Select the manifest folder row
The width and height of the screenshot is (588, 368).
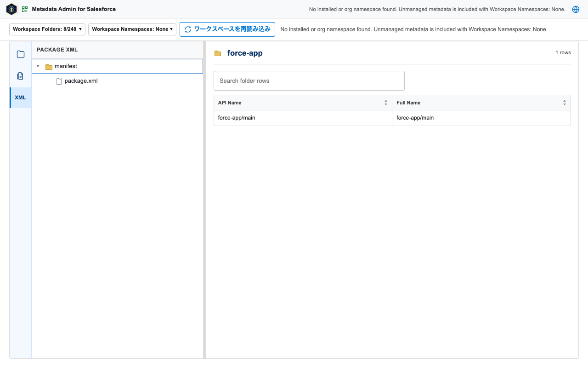(117, 66)
